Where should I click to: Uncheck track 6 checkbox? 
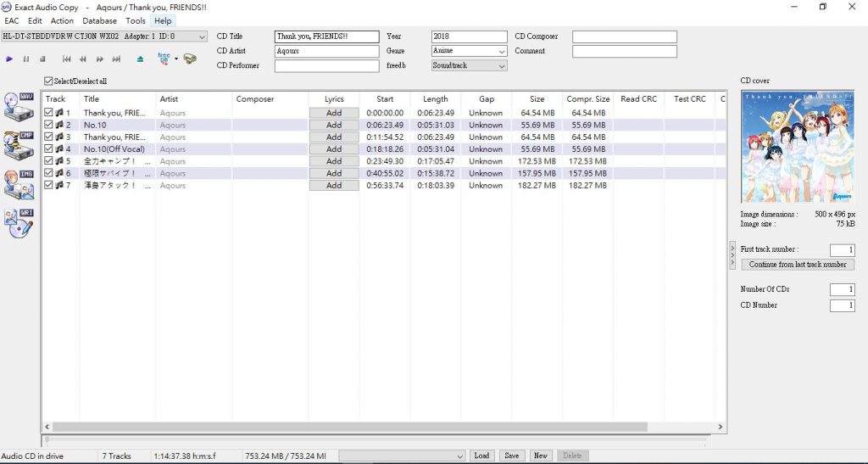(x=48, y=173)
